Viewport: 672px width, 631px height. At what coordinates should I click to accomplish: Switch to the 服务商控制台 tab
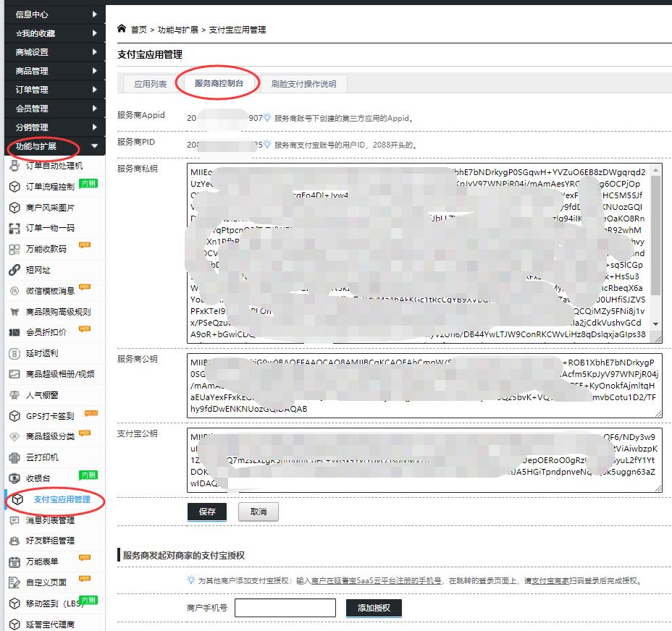point(219,83)
